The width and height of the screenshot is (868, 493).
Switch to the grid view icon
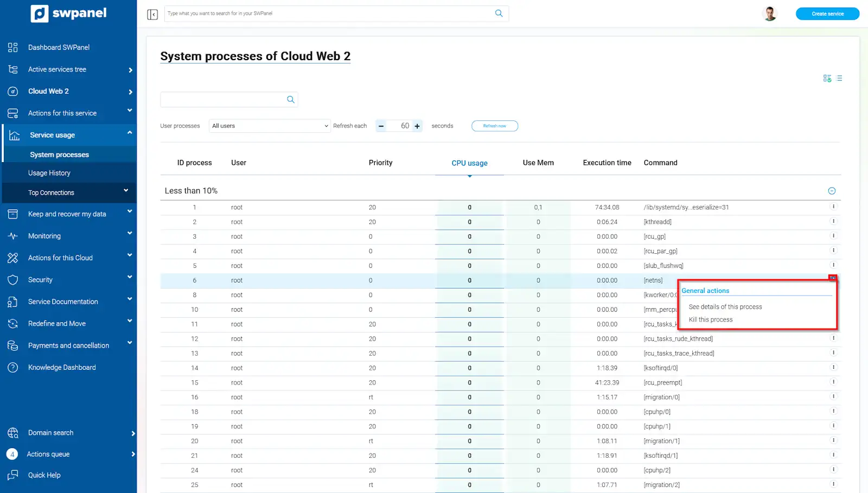click(827, 79)
